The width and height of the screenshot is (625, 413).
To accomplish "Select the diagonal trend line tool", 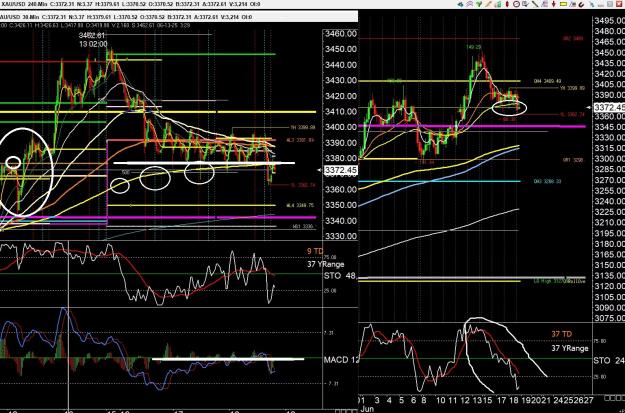I will 535,4.
